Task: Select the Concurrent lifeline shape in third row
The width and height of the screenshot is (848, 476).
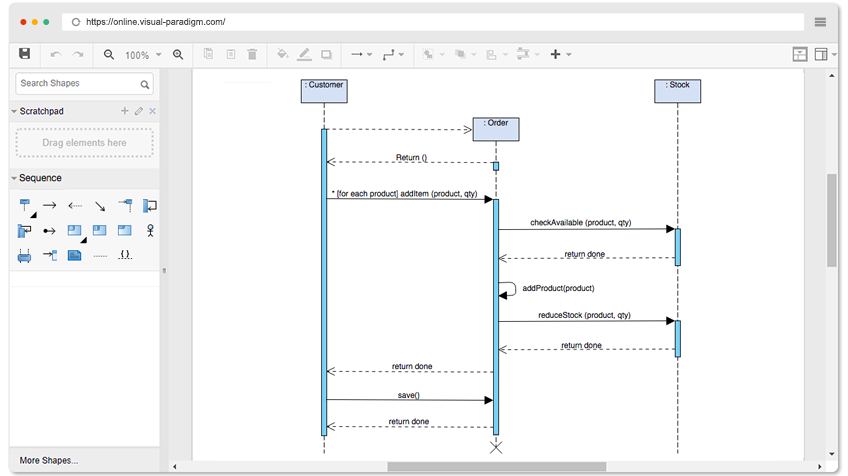Action: pyautogui.click(x=24, y=256)
